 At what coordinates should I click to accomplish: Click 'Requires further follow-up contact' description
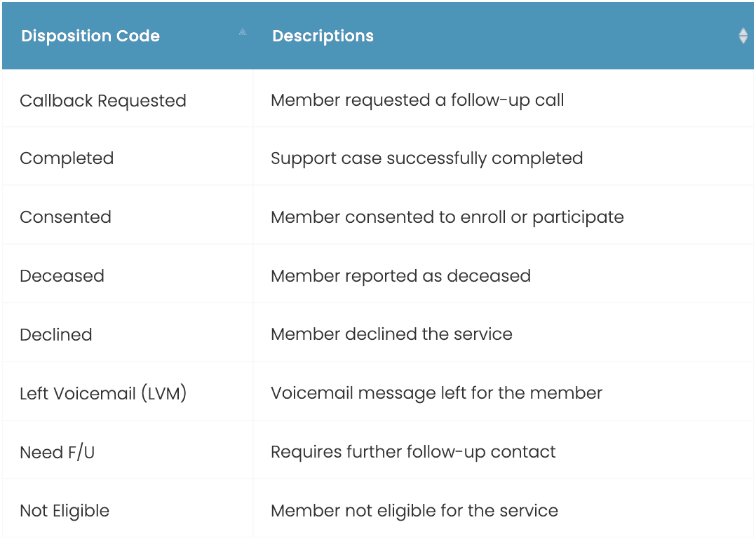tap(413, 452)
